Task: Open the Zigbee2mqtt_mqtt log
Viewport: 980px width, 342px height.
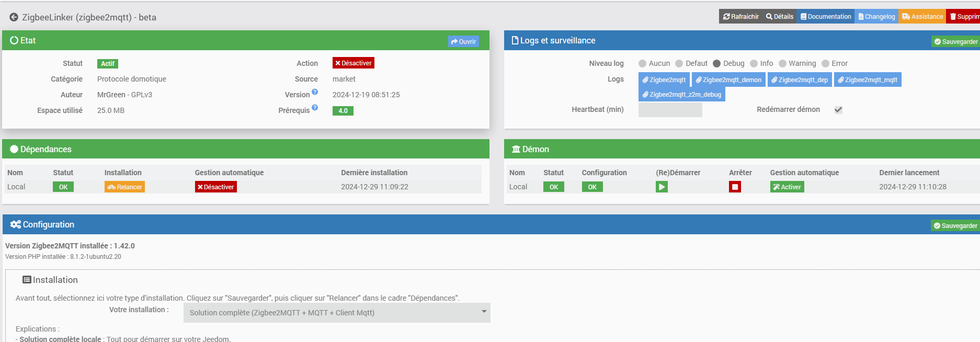Action: 868,79
